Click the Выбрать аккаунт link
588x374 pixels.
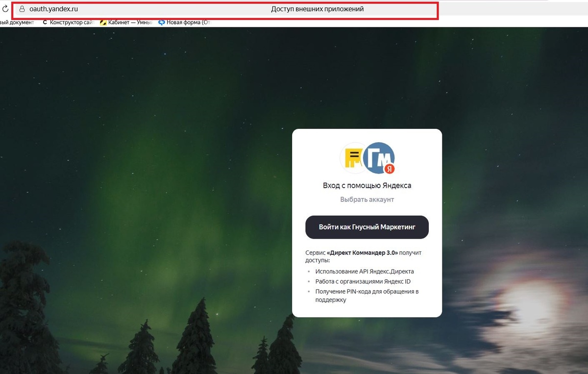pyautogui.click(x=367, y=199)
